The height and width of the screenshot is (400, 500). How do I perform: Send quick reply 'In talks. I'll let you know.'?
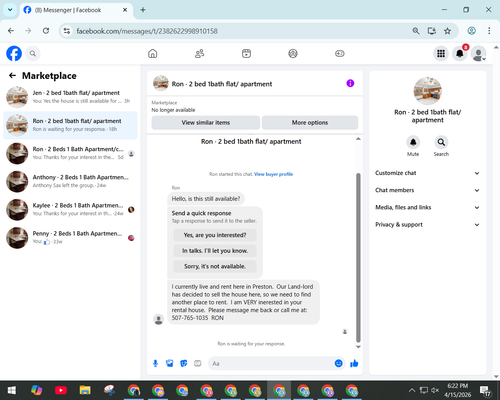[x=215, y=251]
